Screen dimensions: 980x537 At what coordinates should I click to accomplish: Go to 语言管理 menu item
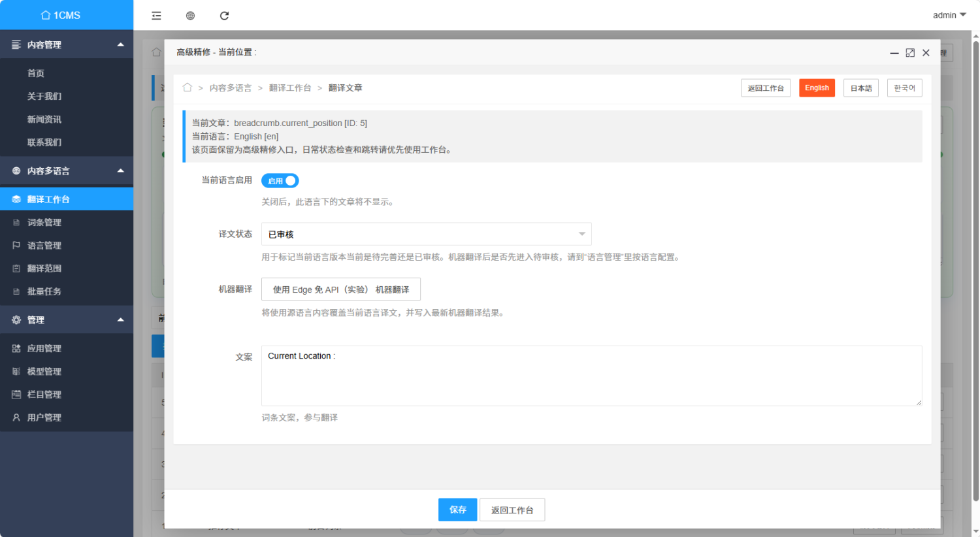(x=67, y=246)
